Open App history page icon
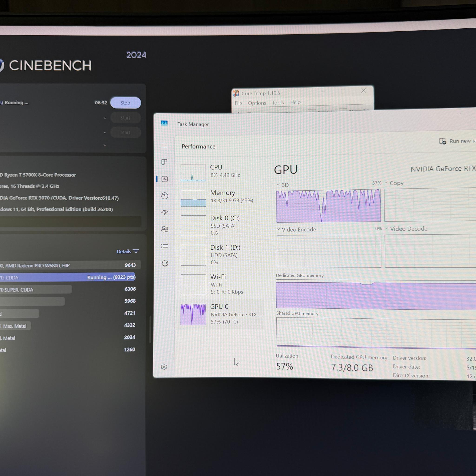Image resolution: width=476 pixels, height=476 pixels. 165,196
